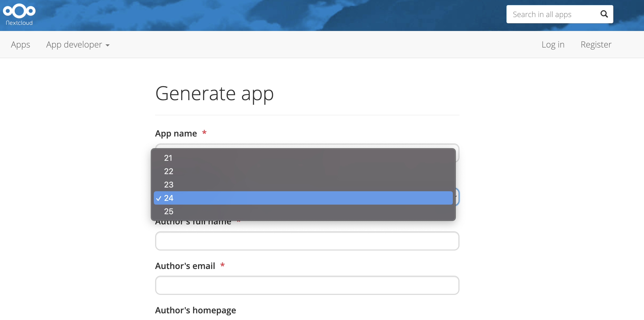Click the Generate app heading
The height and width of the screenshot is (320, 644).
pyautogui.click(x=214, y=93)
